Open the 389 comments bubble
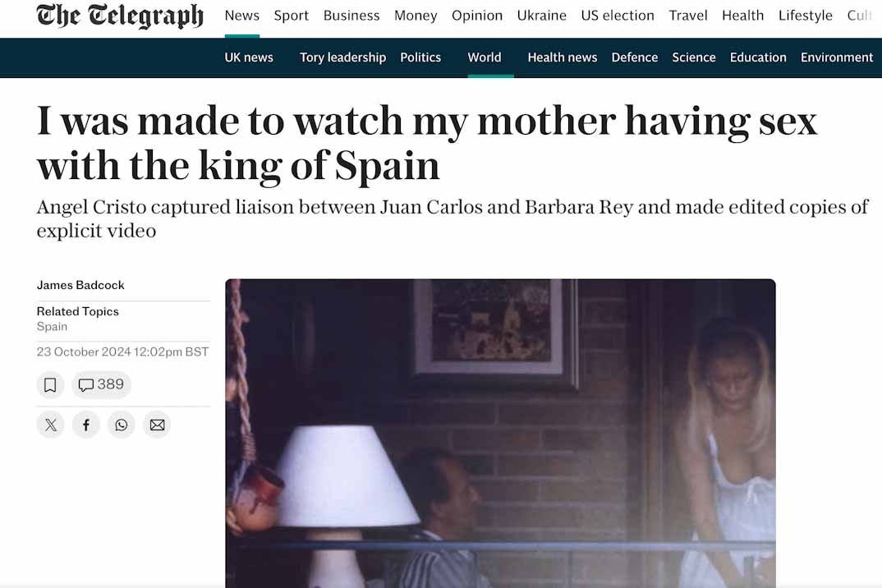The image size is (882, 588). coord(101,385)
